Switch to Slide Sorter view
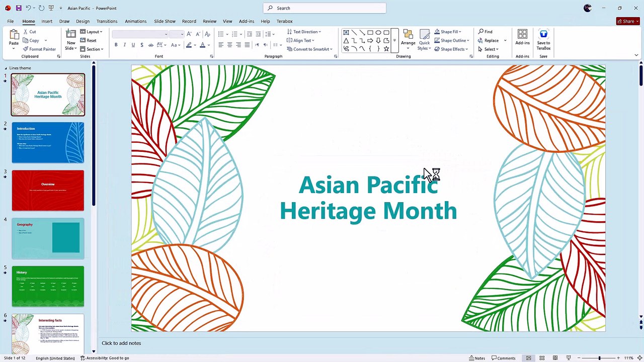The width and height of the screenshot is (644, 362). pos(542,358)
